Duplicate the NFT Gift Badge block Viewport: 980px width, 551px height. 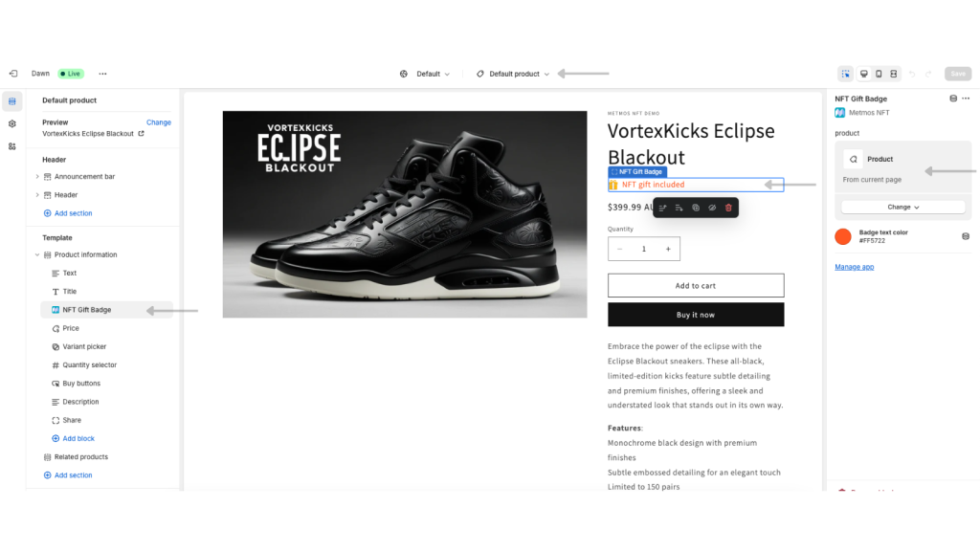point(696,208)
